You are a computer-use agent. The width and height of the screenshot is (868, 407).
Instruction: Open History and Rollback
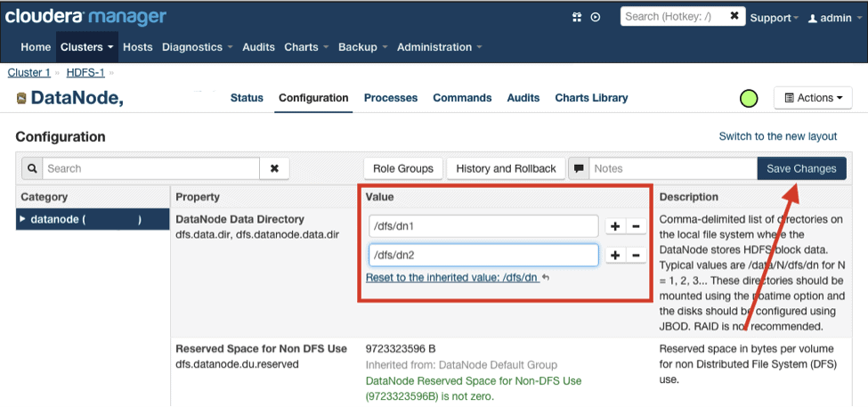point(506,168)
